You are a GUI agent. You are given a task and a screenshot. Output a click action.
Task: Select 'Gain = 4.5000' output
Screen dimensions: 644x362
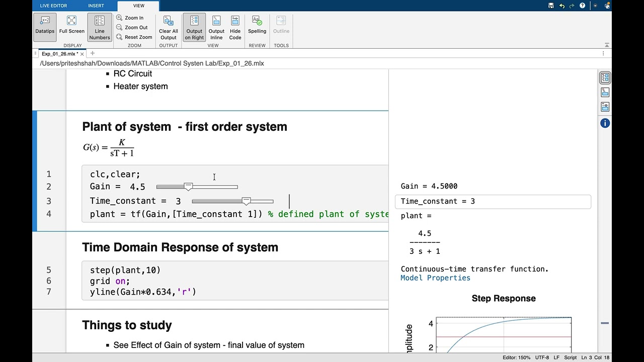point(429,186)
